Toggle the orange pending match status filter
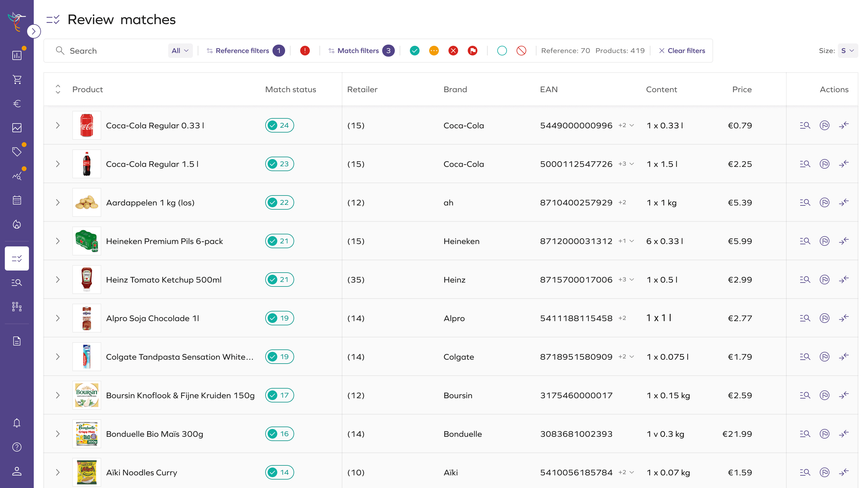 click(x=434, y=51)
